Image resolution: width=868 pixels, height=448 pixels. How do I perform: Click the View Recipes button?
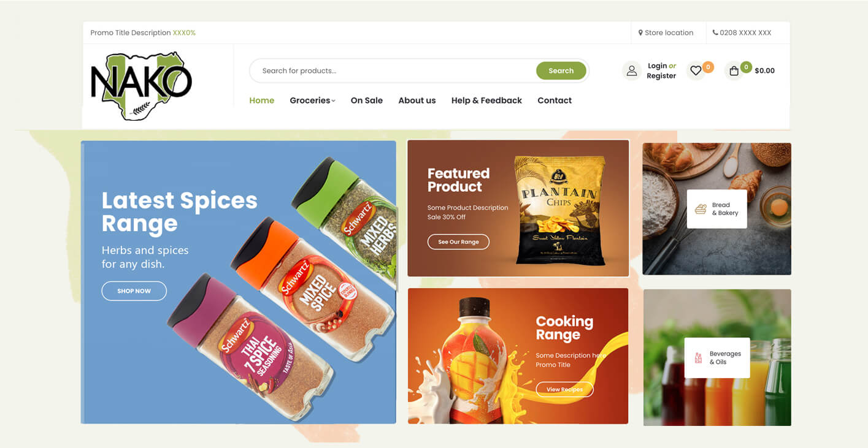(x=564, y=389)
